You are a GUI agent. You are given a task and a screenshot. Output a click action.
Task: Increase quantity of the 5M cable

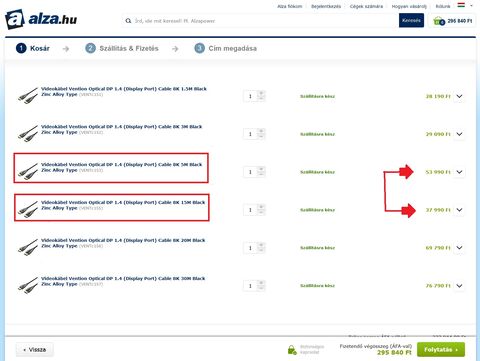coord(261,169)
